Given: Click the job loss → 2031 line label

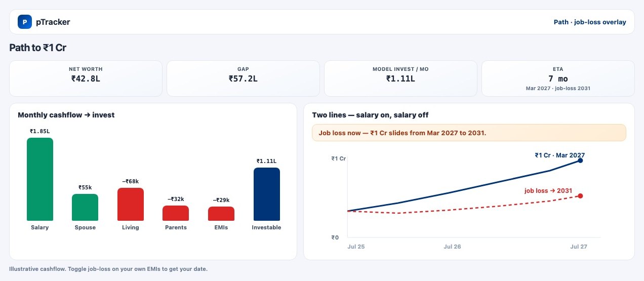Looking at the screenshot, I should click(548, 191).
